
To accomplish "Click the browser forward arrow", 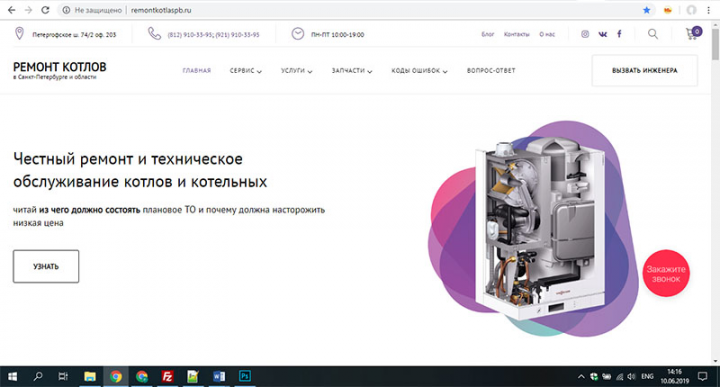I will click(28, 10).
